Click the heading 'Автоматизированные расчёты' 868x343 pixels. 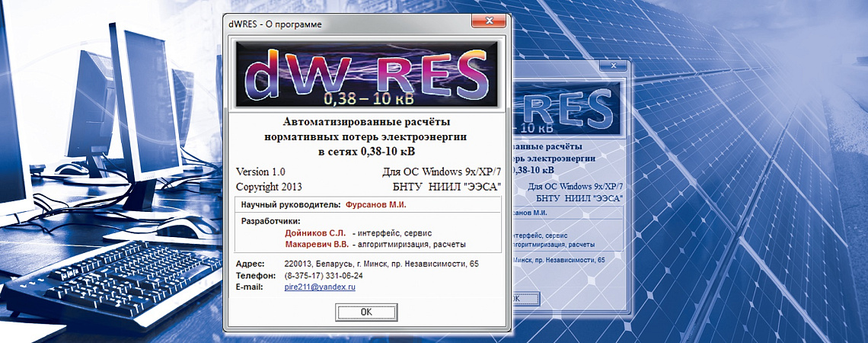tap(366, 121)
